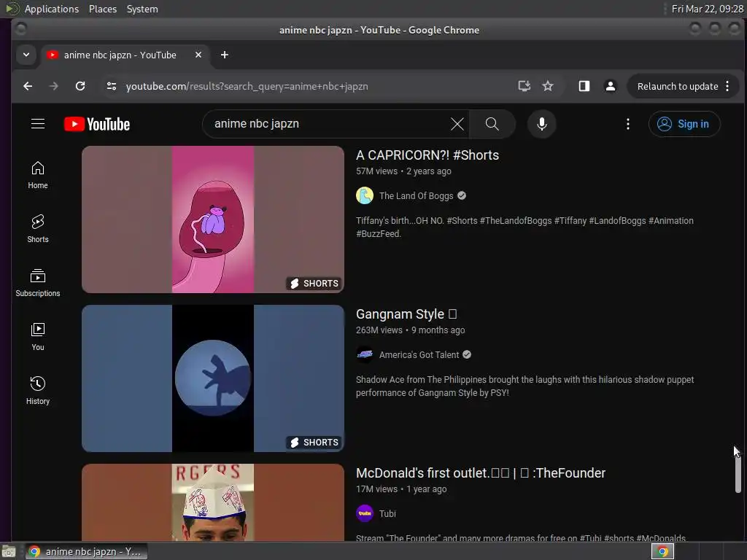Click the taskbar Chrome window button
The width and height of the screenshot is (747, 560).
(87, 551)
